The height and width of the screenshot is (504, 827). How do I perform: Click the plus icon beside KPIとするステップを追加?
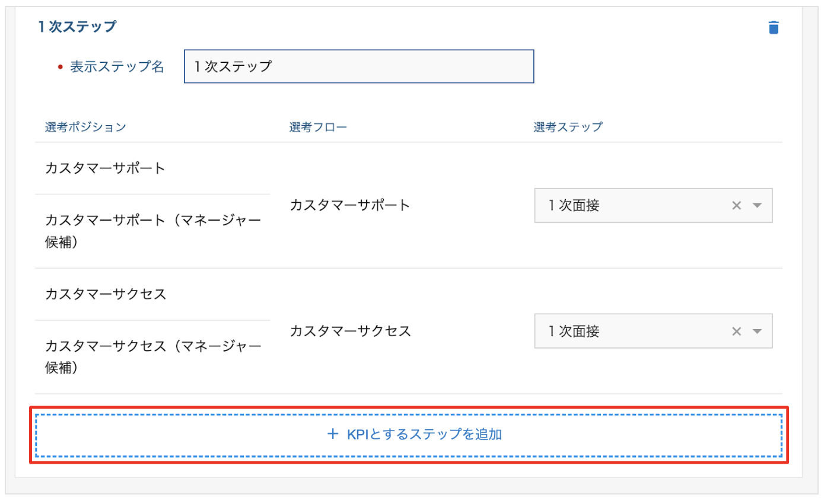(x=332, y=435)
